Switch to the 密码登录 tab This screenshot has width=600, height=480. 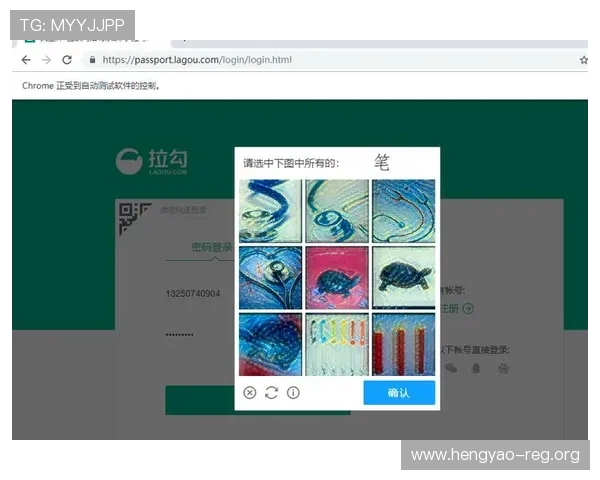pyautogui.click(x=212, y=247)
